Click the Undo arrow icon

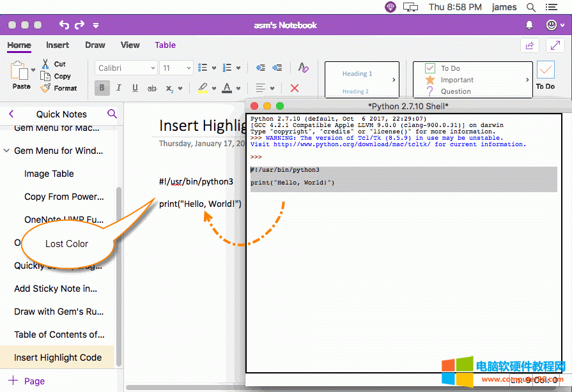[x=64, y=24]
